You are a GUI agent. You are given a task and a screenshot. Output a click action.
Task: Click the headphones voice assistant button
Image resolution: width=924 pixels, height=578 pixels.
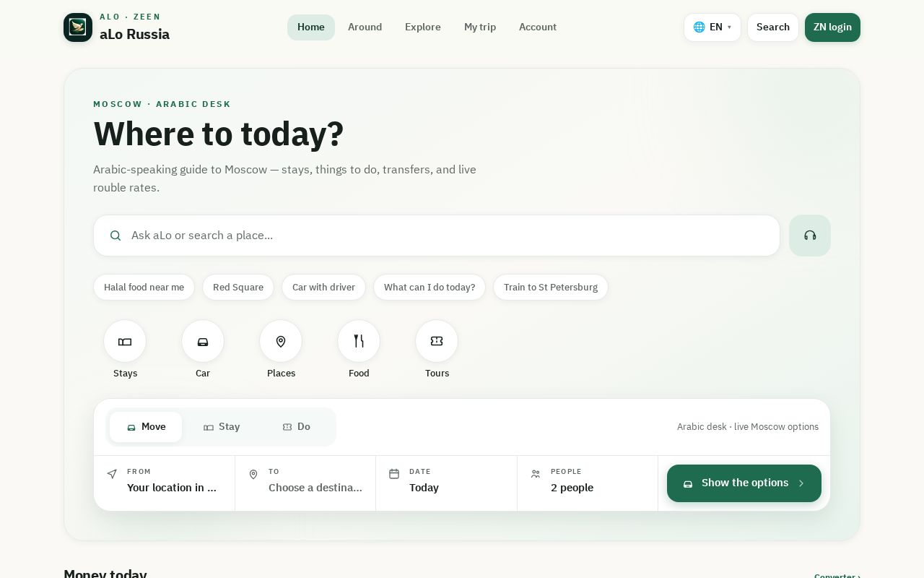(x=810, y=236)
